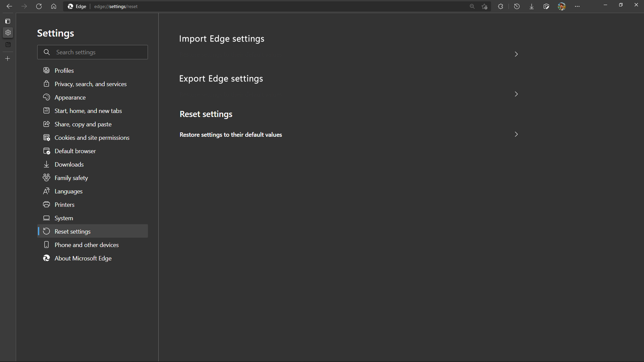Open the Settings and more ellipsis menu

577,6
